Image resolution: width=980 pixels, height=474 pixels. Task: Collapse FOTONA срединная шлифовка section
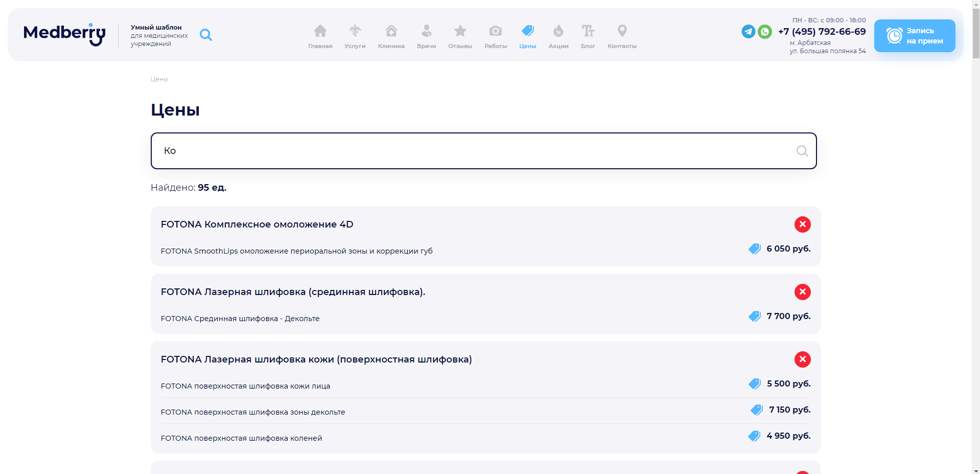click(802, 292)
